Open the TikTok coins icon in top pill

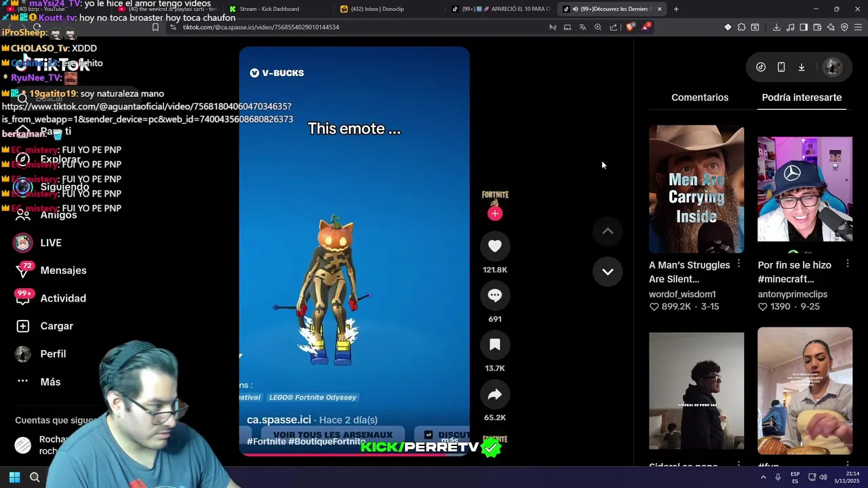(761, 67)
